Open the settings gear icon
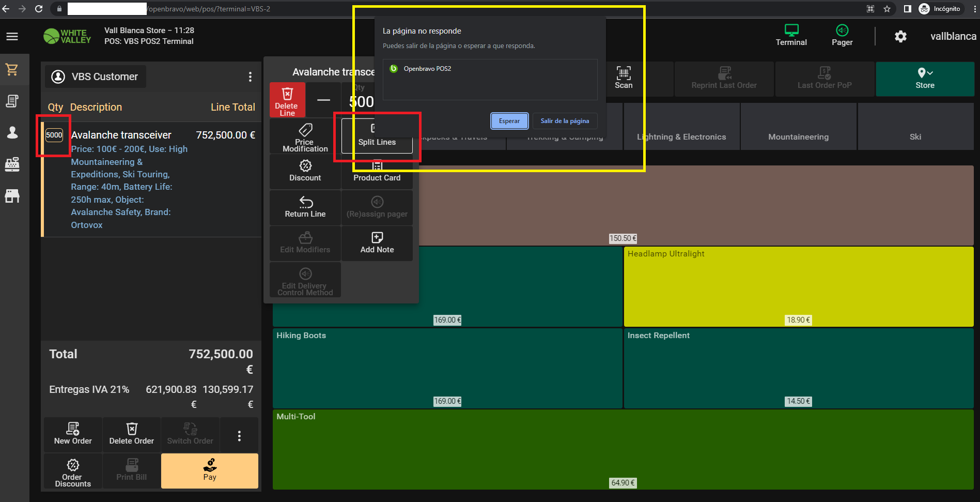This screenshot has width=980, height=502. tap(900, 36)
